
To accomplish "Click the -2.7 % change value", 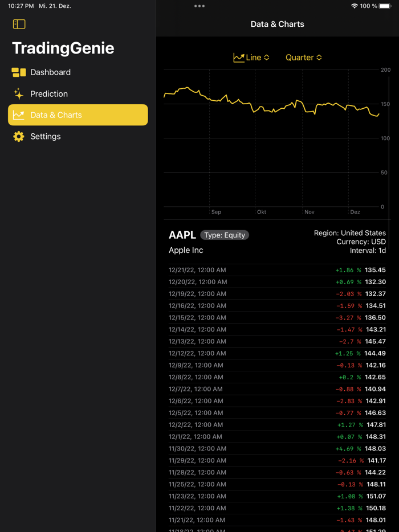I will (x=350, y=341).
